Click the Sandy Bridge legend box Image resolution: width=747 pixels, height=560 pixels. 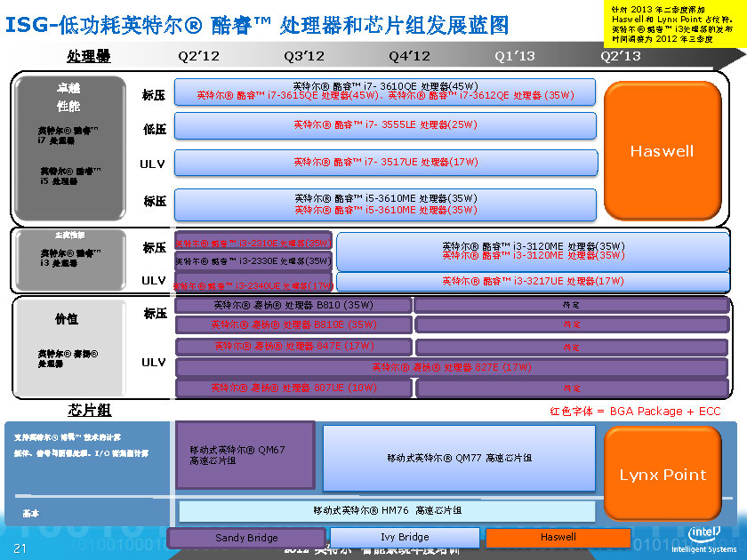[246, 538]
